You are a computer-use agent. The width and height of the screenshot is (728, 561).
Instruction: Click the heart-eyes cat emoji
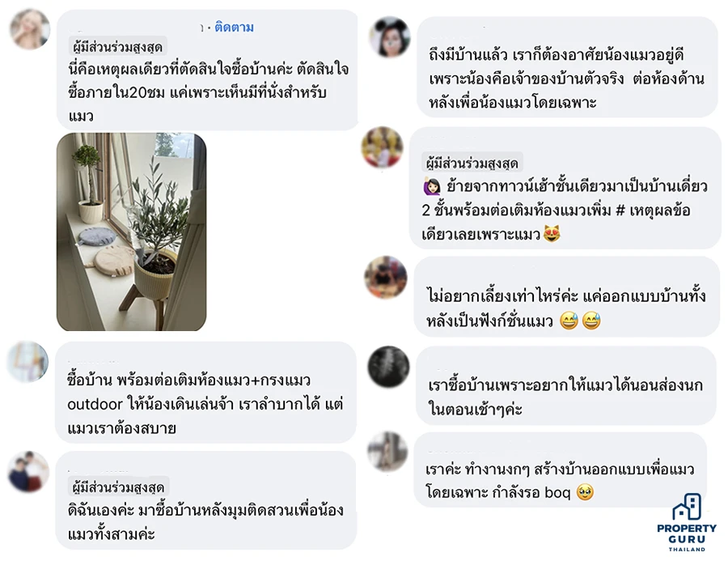552,233
